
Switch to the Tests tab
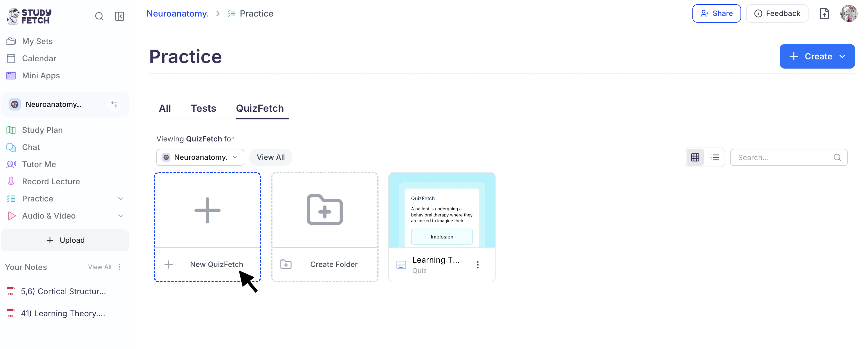pyautogui.click(x=203, y=108)
